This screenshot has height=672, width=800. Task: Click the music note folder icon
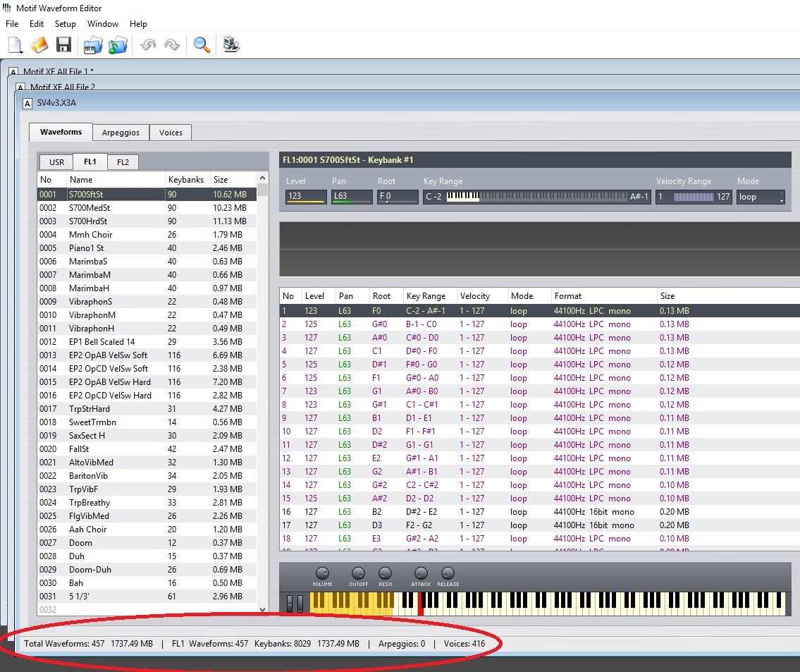coord(118,45)
